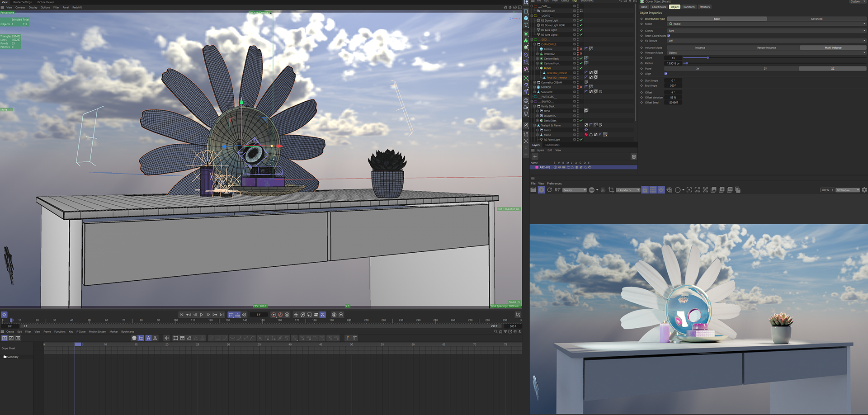
Task: Set Instance Mode to Render Instance
Action: [x=766, y=47]
